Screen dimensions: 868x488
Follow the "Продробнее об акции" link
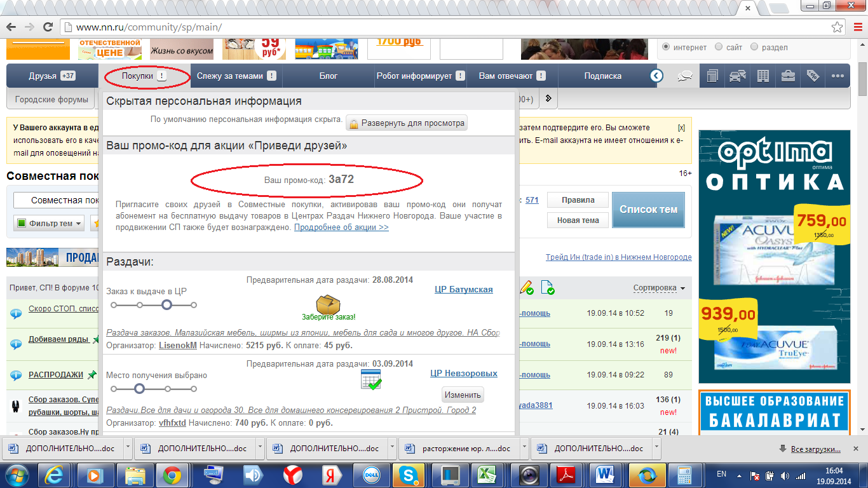[x=341, y=227]
